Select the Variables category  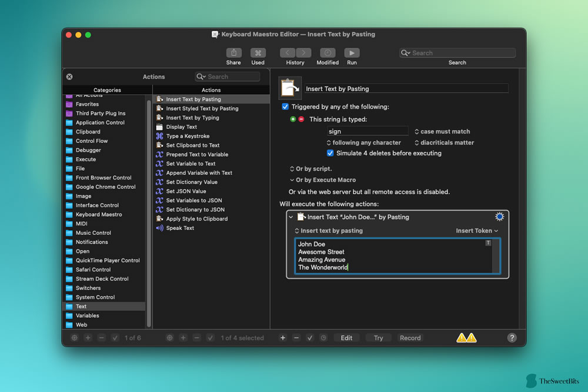point(103,315)
